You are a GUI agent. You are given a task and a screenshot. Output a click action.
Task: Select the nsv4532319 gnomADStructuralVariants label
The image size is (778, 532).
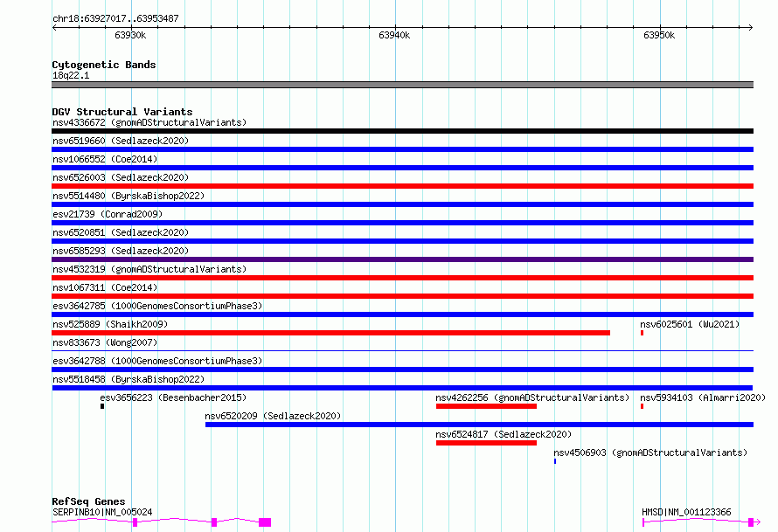pyautogui.click(x=149, y=269)
